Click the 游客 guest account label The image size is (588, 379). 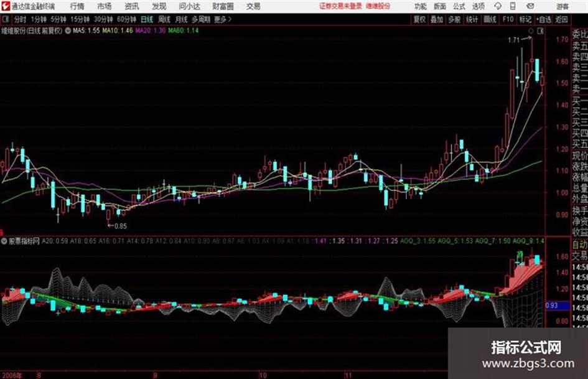(562, 6)
